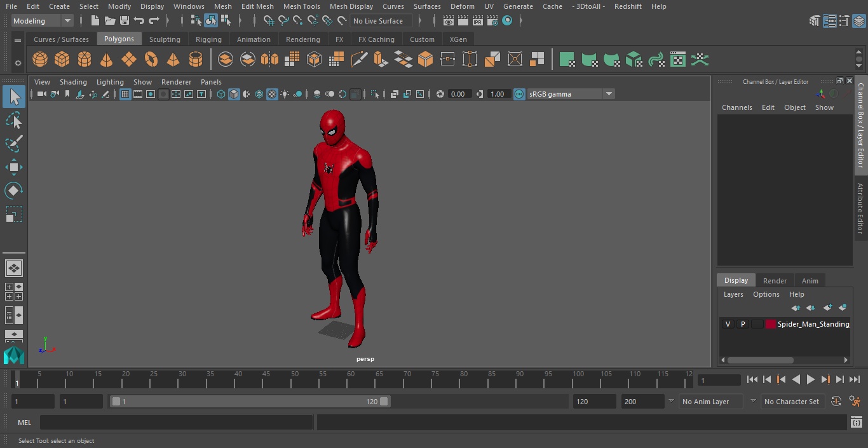This screenshot has width=868, height=448.
Task: Click the Play backwards button
Action: coord(796,379)
